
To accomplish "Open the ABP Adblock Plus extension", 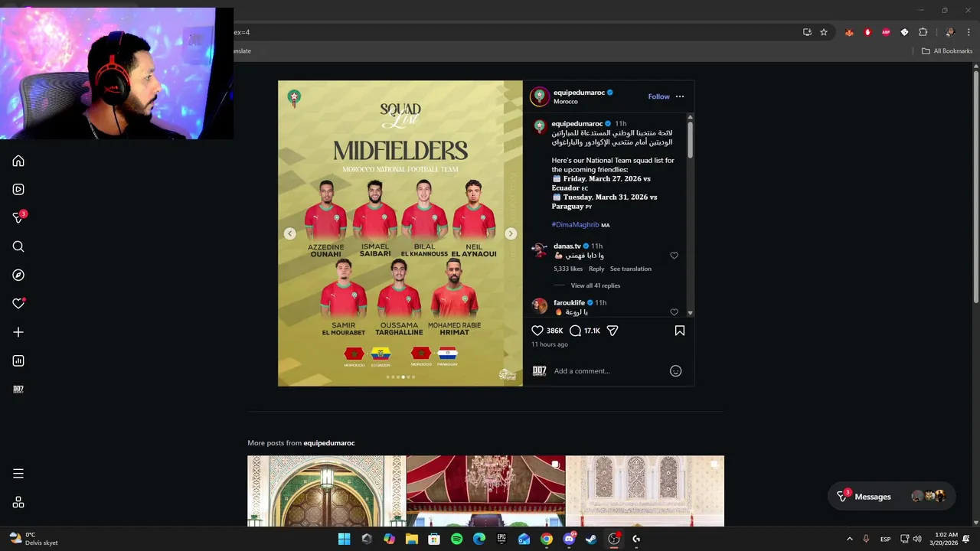I will point(886,32).
